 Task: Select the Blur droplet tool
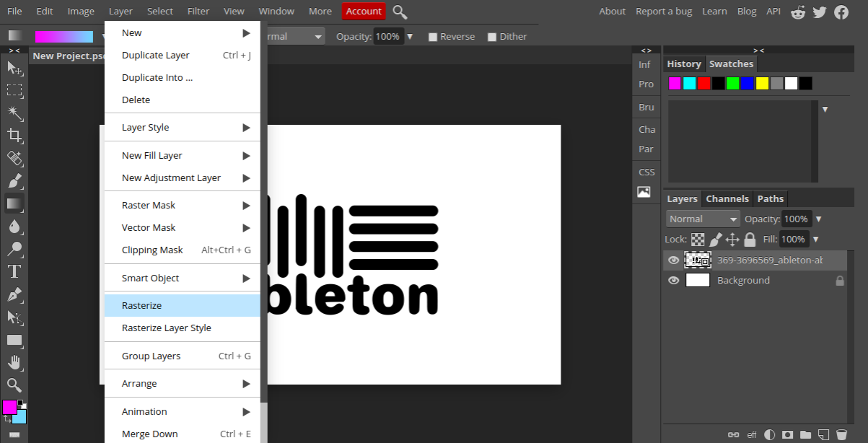(14, 226)
